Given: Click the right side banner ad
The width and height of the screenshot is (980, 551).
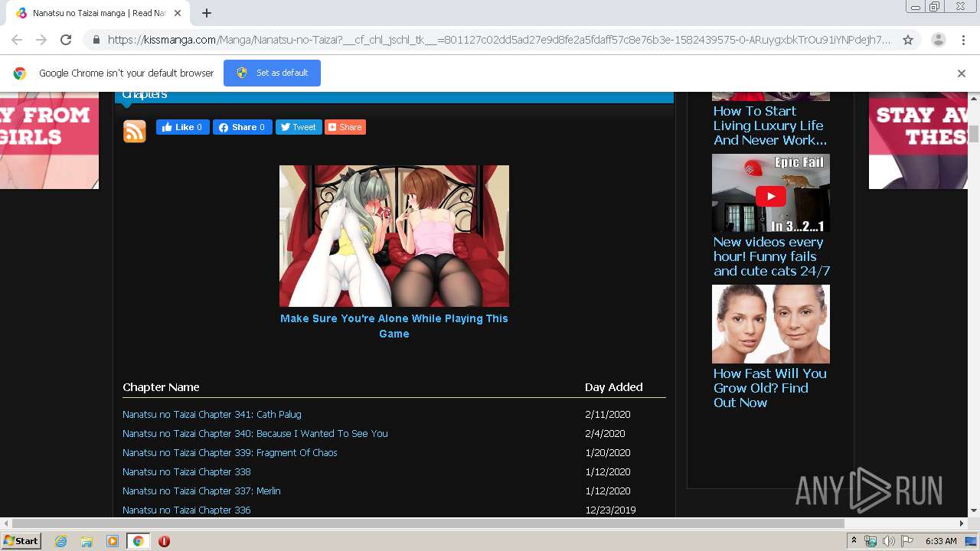Looking at the screenshot, I should tap(919, 140).
